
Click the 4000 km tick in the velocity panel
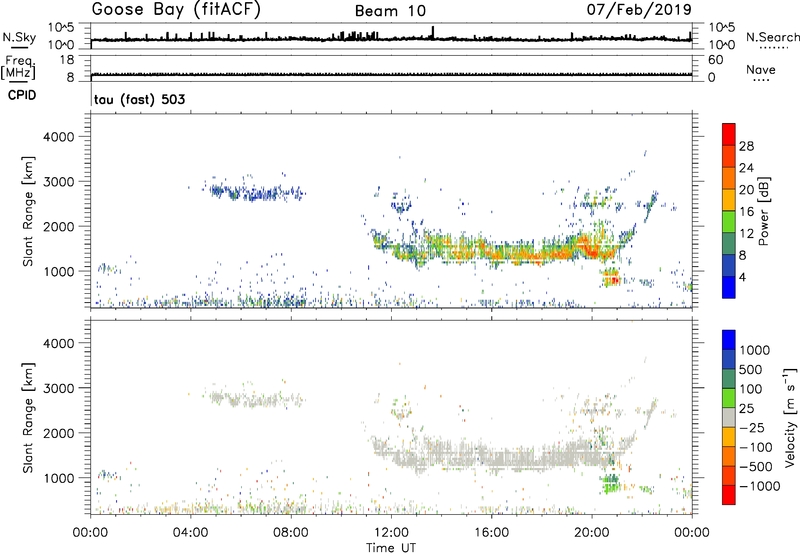pos(59,343)
